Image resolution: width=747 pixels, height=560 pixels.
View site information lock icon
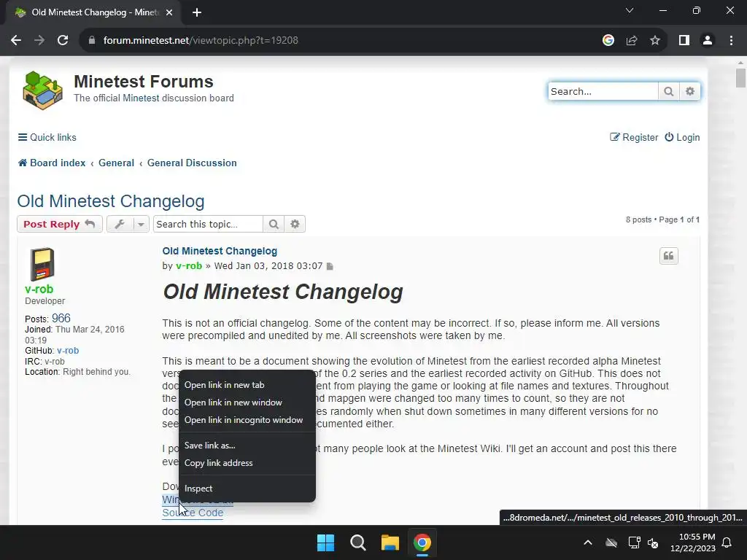[92, 41]
